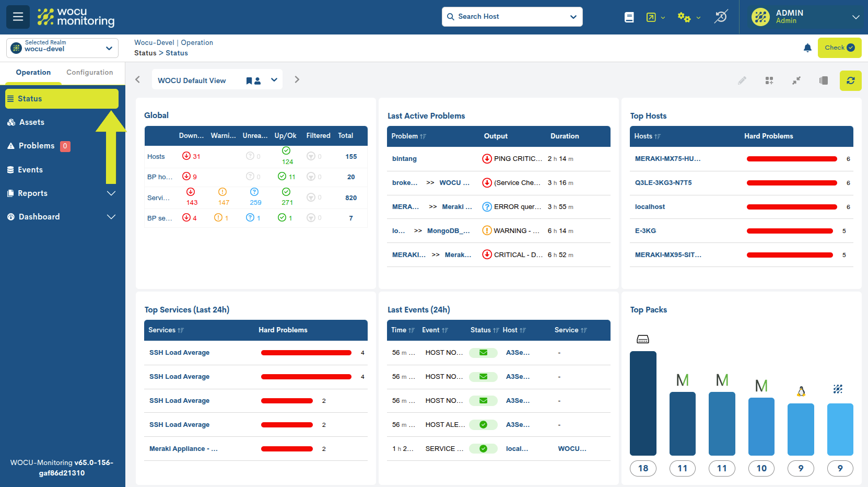Click the crossed-out history icon in top bar

[x=721, y=17]
